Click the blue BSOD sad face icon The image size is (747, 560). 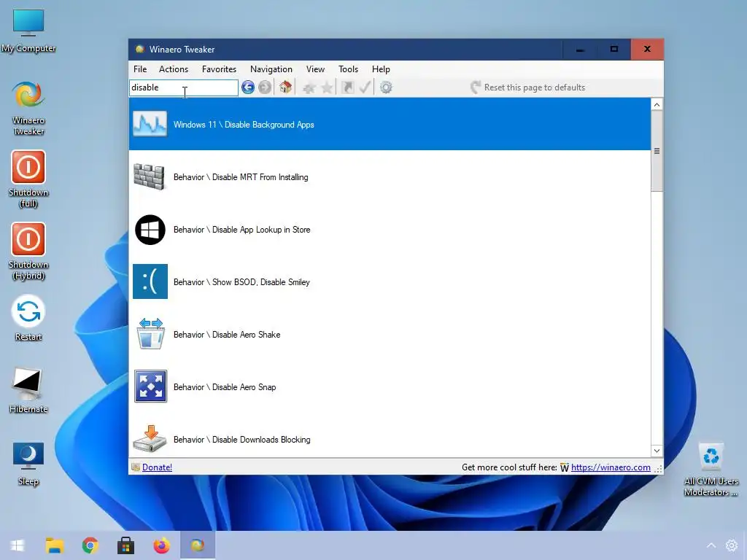[150, 281]
